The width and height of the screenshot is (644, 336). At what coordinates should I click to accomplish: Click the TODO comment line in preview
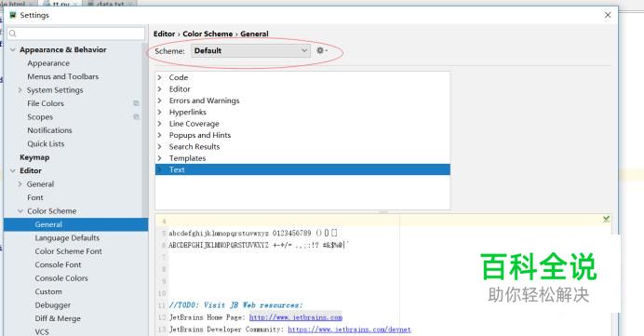click(235, 304)
